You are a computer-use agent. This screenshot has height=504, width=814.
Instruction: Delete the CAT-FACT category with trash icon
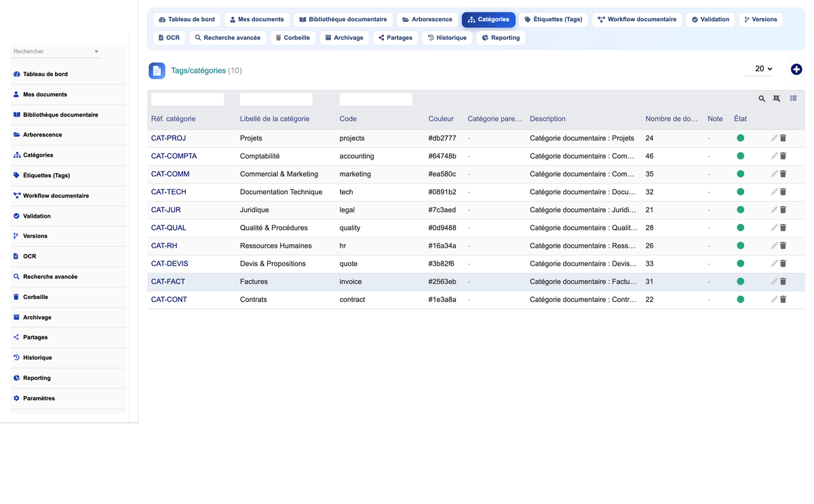[x=783, y=282]
